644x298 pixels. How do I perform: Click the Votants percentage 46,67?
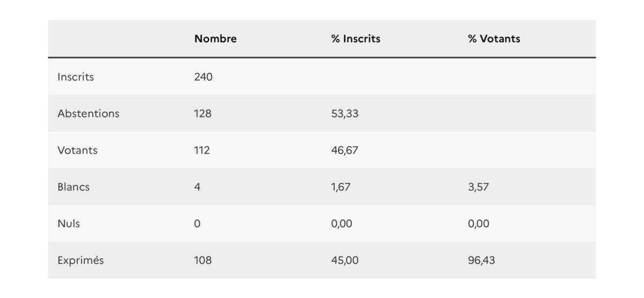(x=345, y=150)
